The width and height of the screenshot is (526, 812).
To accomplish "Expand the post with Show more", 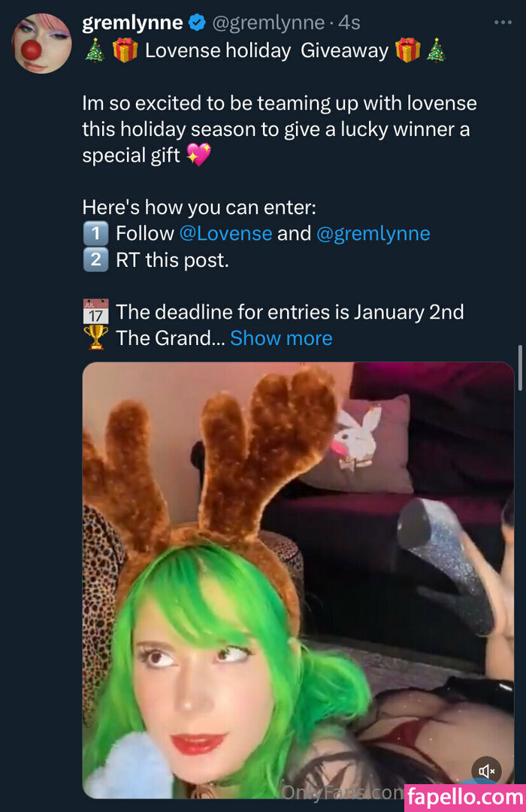I will [x=281, y=338].
